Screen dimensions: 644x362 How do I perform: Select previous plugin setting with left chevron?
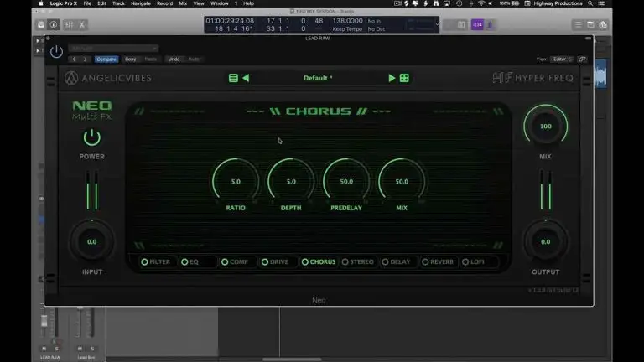tap(74, 59)
